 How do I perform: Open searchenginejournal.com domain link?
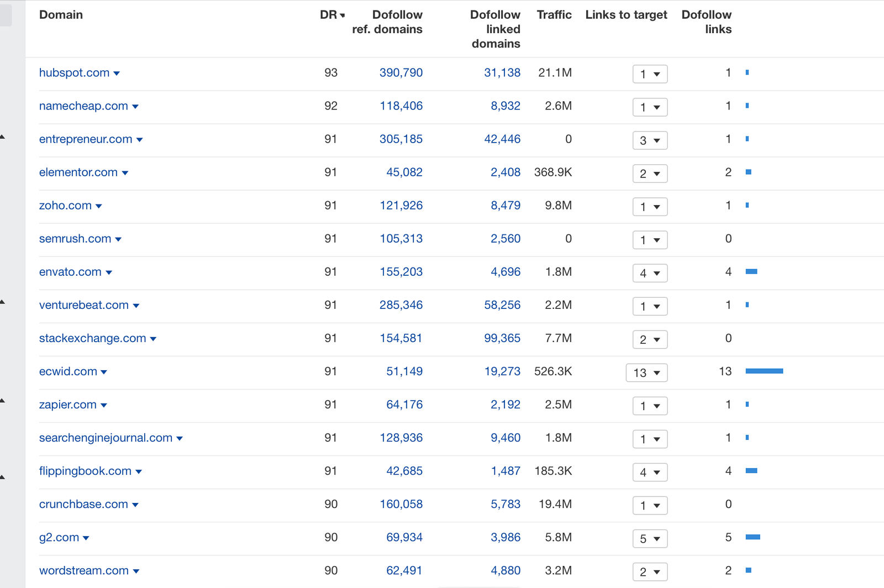tap(106, 438)
